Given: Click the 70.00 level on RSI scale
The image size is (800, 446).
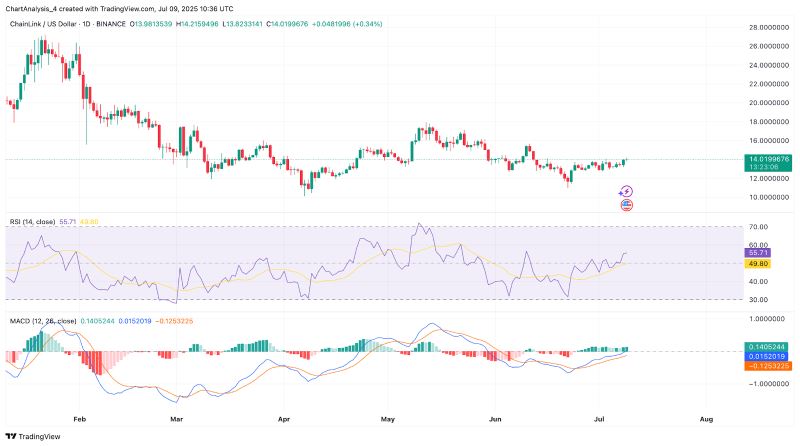Looking at the screenshot, I should tap(757, 228).
